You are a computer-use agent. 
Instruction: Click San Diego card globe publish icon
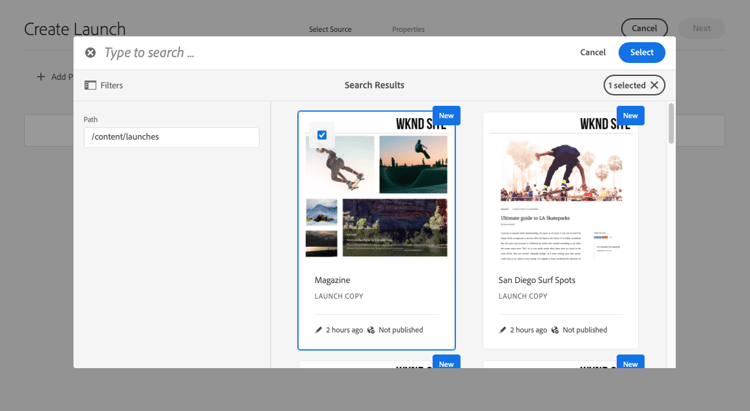pyautogui.click(x=555, y=330)
